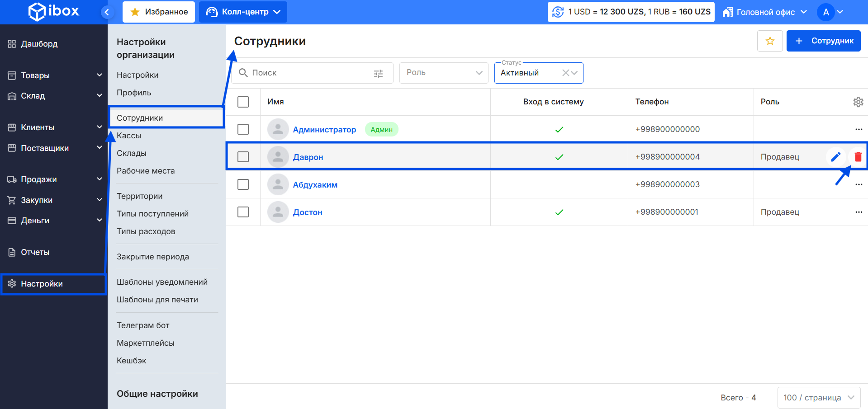Open the 100 / страница page size selector
Image resolution: width=868 pixels, height=409 pixels.
(818, 398)
